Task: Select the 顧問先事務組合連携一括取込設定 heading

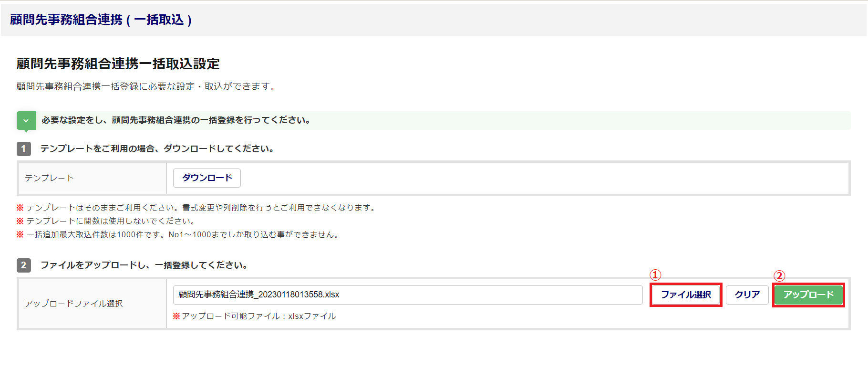Action: tap(118, 64)
